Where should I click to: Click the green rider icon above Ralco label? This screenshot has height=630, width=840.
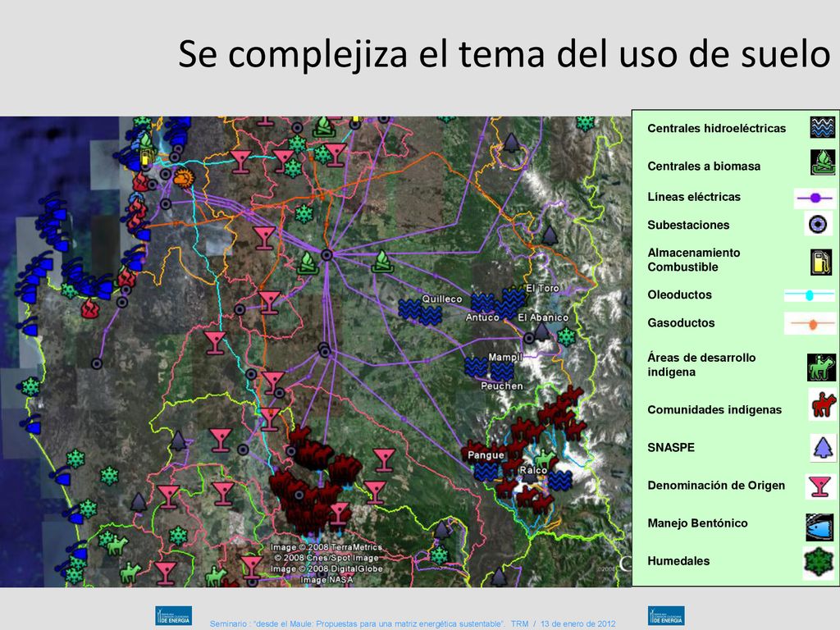(546, 459)
